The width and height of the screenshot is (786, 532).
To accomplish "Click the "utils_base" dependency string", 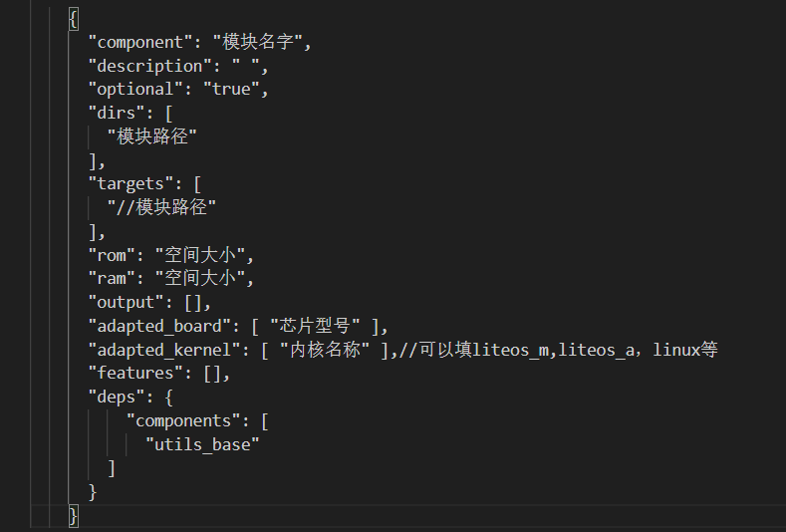I will coord(202,444).
